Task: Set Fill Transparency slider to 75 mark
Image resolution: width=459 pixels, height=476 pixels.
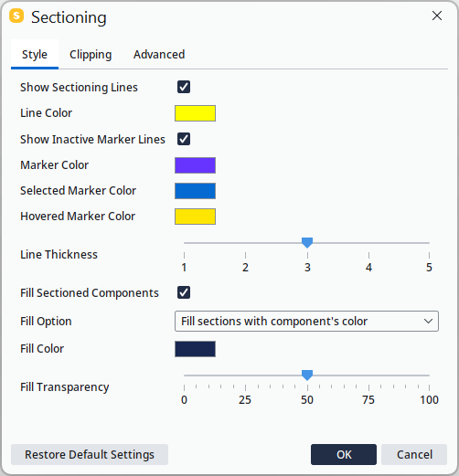Action: [368, 376]
